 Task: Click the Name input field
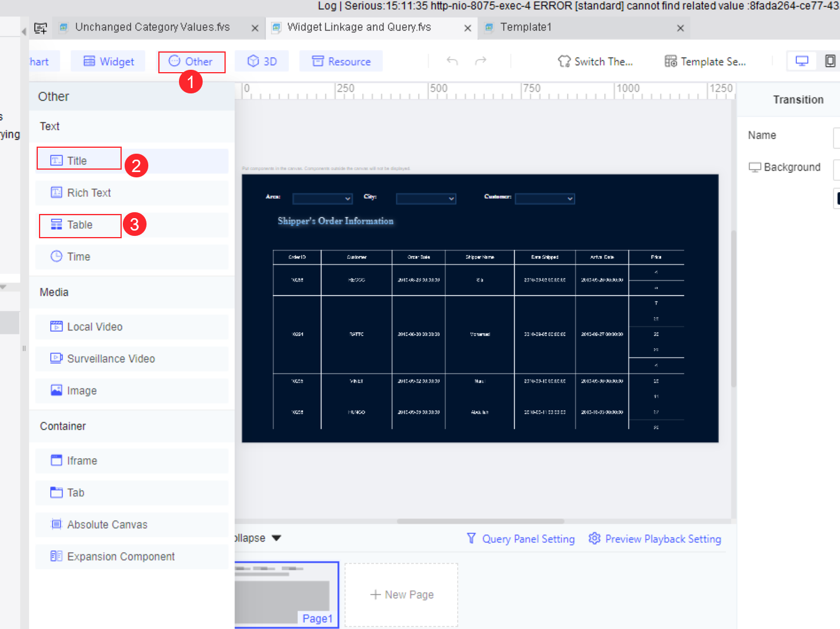[836, 138]
